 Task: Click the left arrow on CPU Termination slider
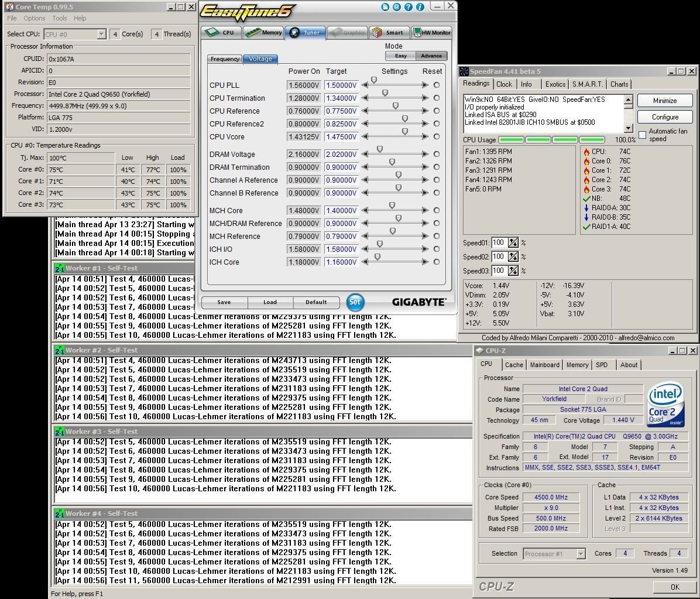tap(365, 98)
